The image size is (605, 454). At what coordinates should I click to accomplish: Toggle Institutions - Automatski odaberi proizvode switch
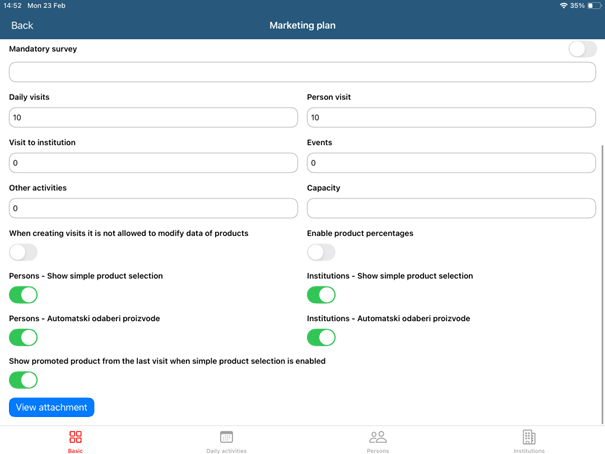tap(321, 338)
